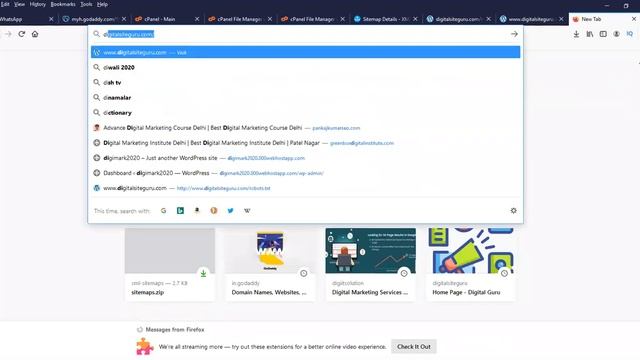This screenshot has height=360, width=640.
Task: Close the WhatsApp tab
Action: pyautogui.click(x=51, y=19)
